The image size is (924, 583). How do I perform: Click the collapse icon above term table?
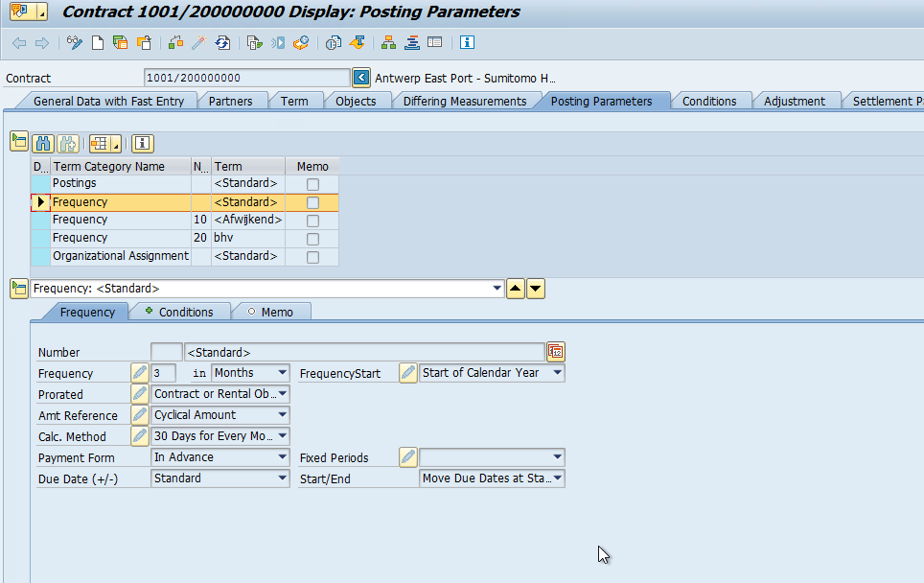19,142
